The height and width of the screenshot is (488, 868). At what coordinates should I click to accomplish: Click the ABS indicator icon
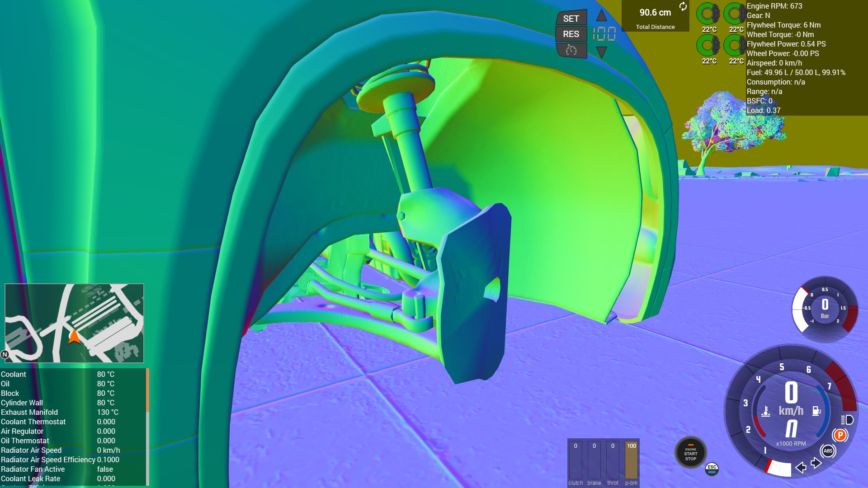pos(828,450)
